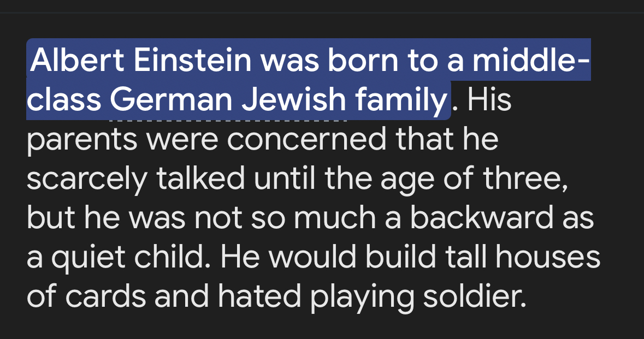Click the highlighted phrase 'German Jewish family'
Screen dimensions: 644x339
click(279, 100)
